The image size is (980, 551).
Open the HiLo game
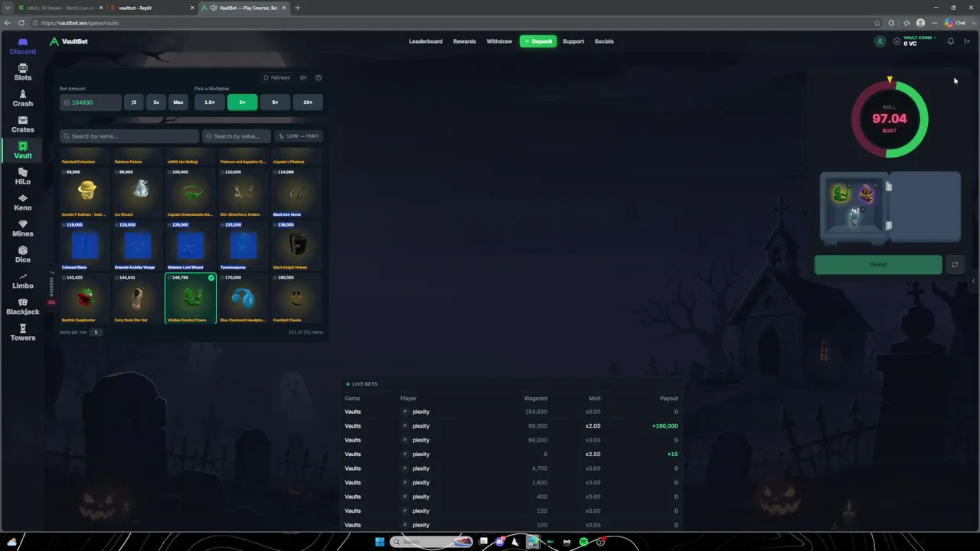(x=23, y=176)
